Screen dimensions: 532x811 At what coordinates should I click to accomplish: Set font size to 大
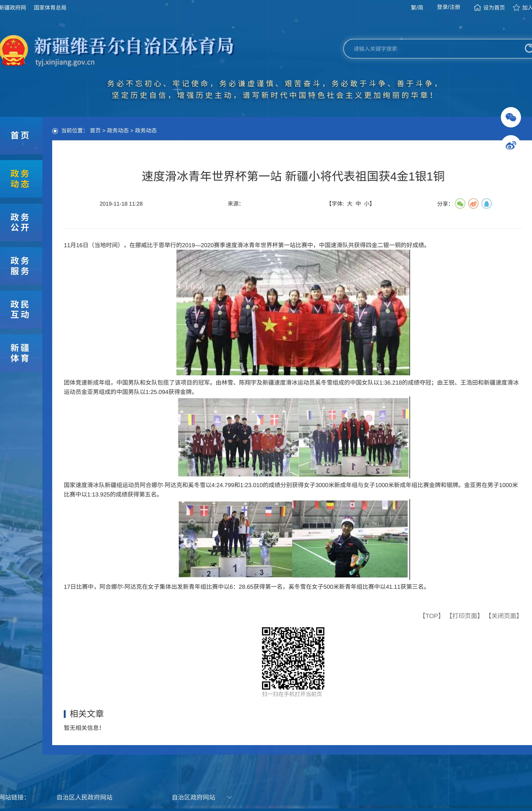point(350,204)
